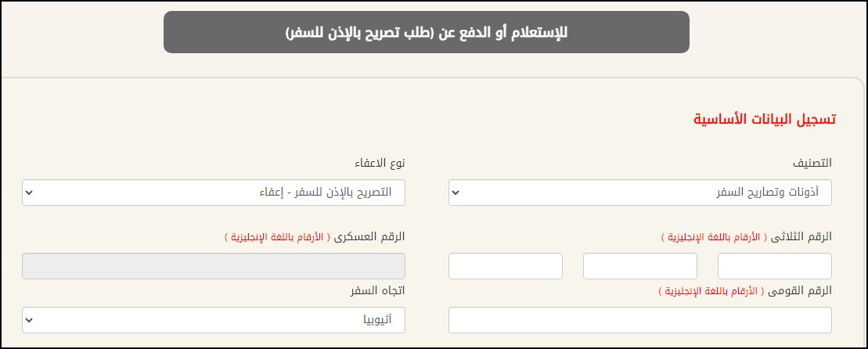Click the middle الرقم الثلاثى input box
This screenshot has width=868, height=349.
point(640,266)
